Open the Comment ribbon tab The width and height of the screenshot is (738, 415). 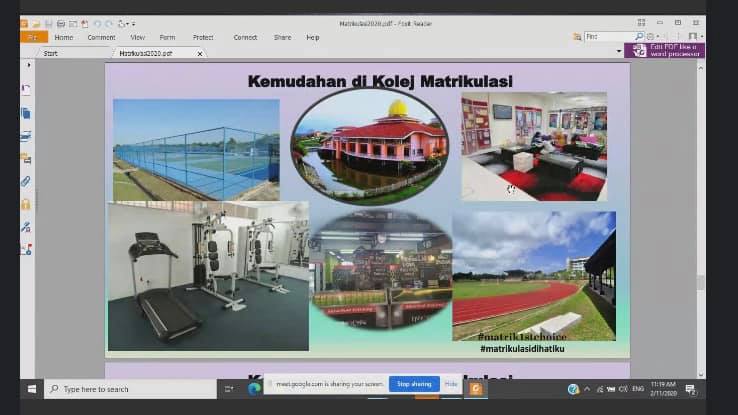click(101, 37)
